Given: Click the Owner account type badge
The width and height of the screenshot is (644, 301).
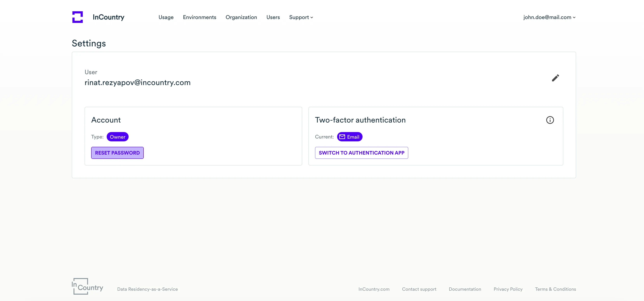Looking at the screenshot, I should coord(118,137).
